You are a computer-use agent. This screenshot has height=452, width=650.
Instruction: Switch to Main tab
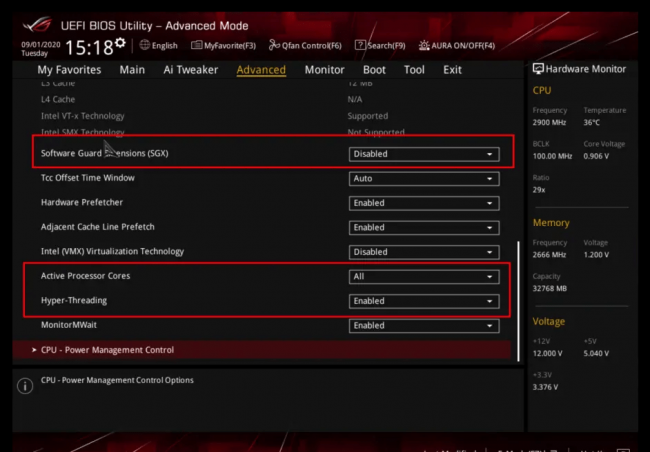pos(132,70)
